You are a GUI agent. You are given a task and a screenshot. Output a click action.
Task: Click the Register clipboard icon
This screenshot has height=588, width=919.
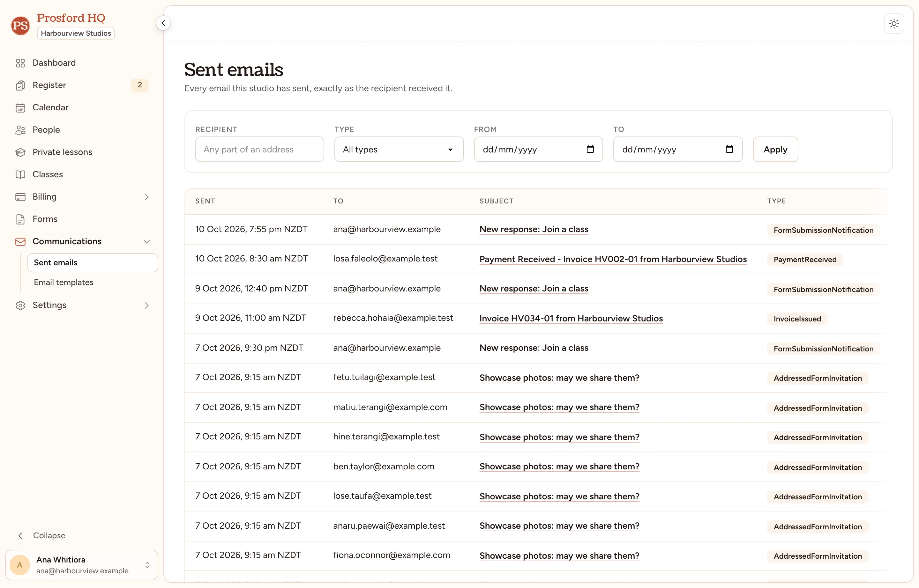(20, 85)
